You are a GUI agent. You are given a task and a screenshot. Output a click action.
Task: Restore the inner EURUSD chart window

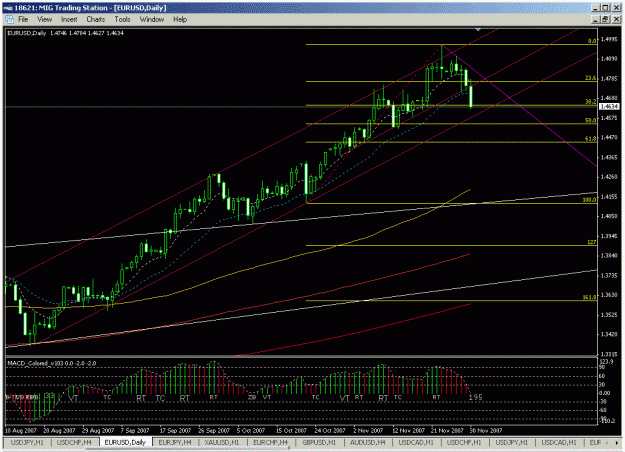pyautogui.click(x=605, y=19)
